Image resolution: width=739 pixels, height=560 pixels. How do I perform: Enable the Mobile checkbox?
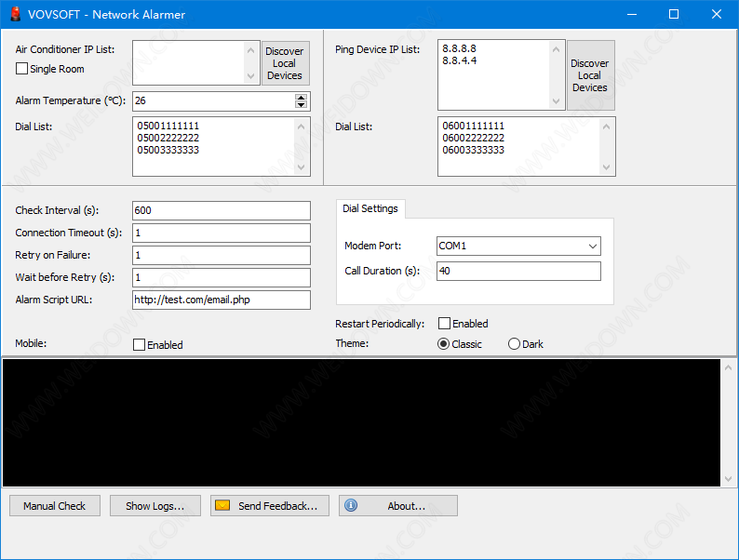139,345
